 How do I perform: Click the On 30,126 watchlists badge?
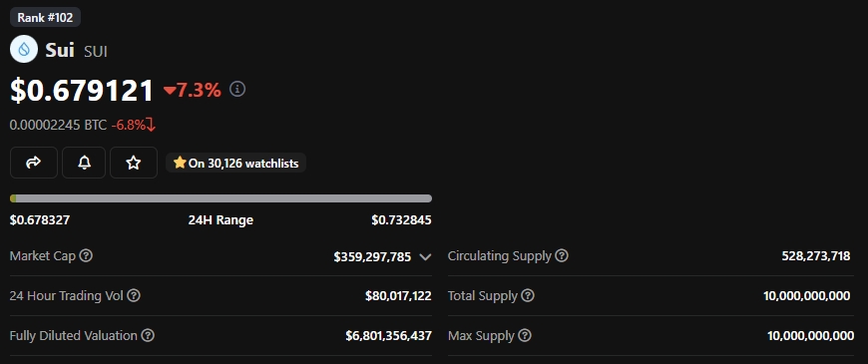point(235,164)
